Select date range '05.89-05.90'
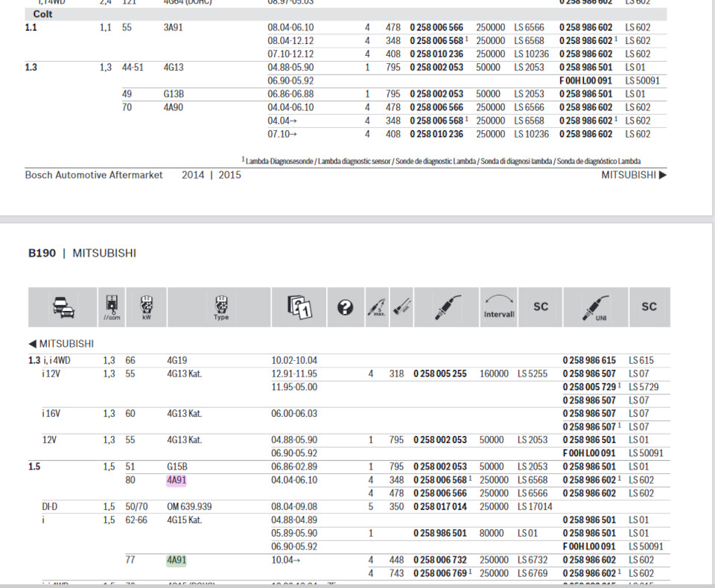The image size is (715, 588). [x=294, y=534]
